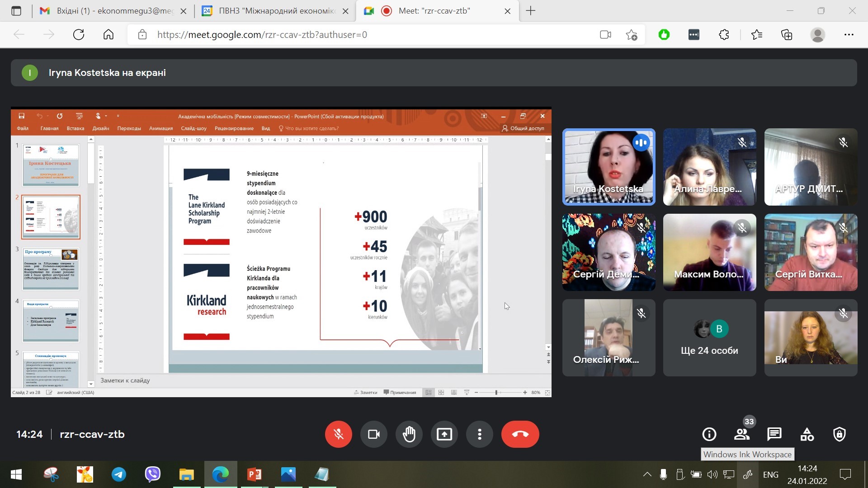Open PowerPoint 'Файл' menu in shared screen
Screen dimensions: 868x488
pos(23,128)
